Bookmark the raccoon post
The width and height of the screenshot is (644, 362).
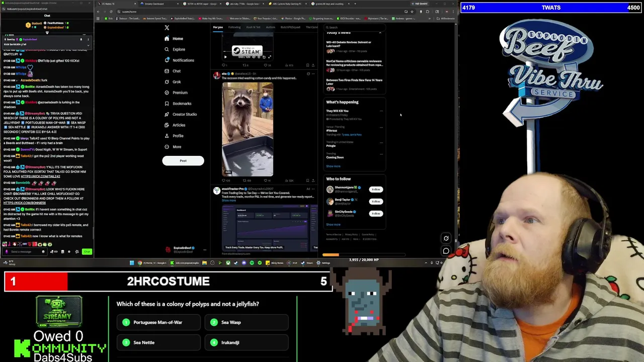pos(307,180)
